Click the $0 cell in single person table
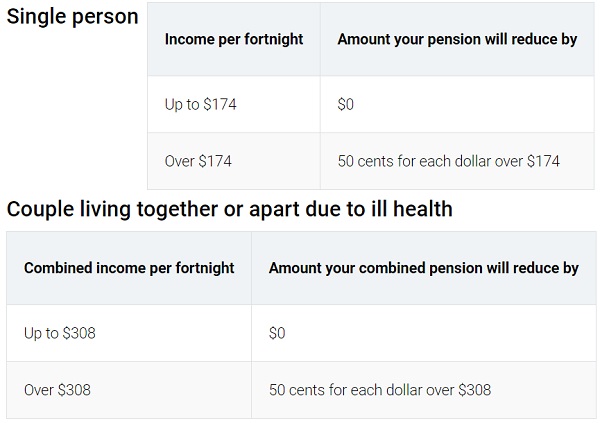Image resolution: width=600 pixels, height=423 pixels. tap(346, 104)
